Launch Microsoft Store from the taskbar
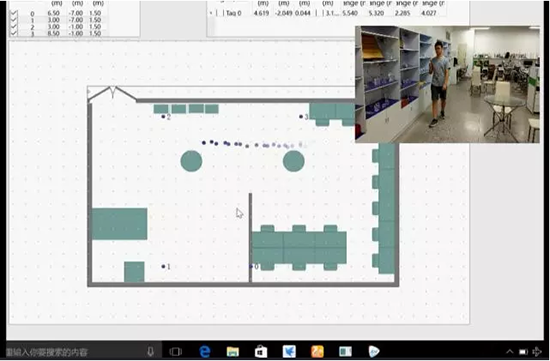 [x=261, y=351]
